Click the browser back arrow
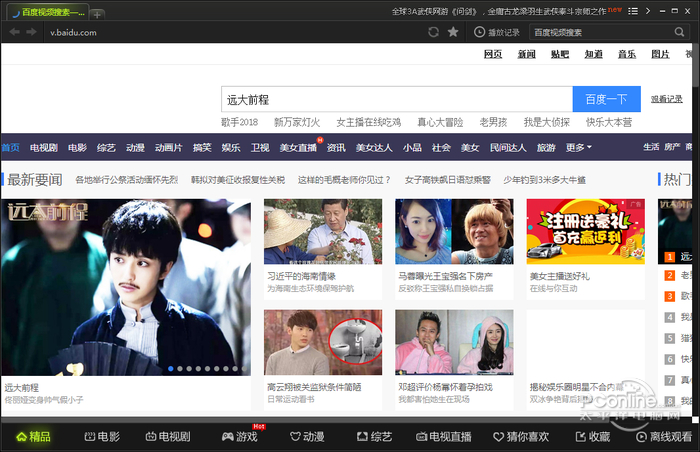The image size is (700, 452). pos(14,32)
